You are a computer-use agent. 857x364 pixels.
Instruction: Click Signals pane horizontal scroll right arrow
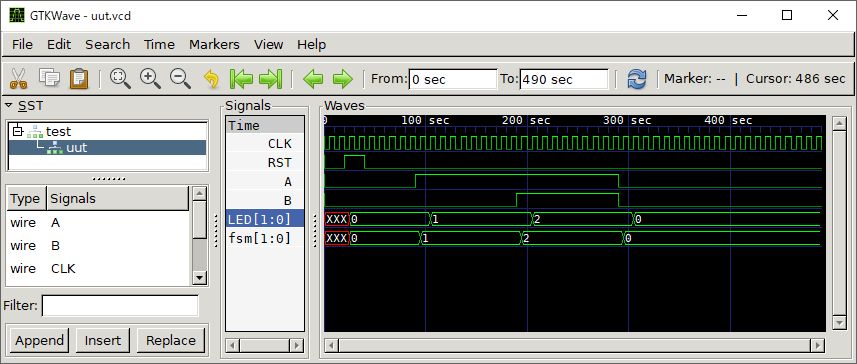pyautogui.click(x=297, y=345)
